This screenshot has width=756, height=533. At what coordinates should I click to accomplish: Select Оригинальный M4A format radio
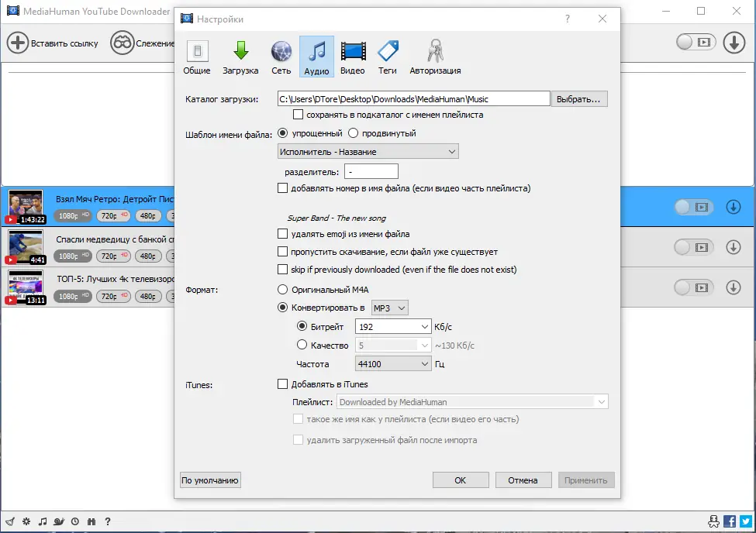click(282, 290)
